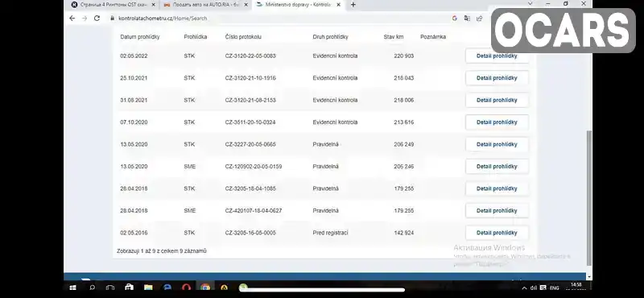
Task: Select protocol number CZ-3511-20-10-0324
Action: (250, 122)
